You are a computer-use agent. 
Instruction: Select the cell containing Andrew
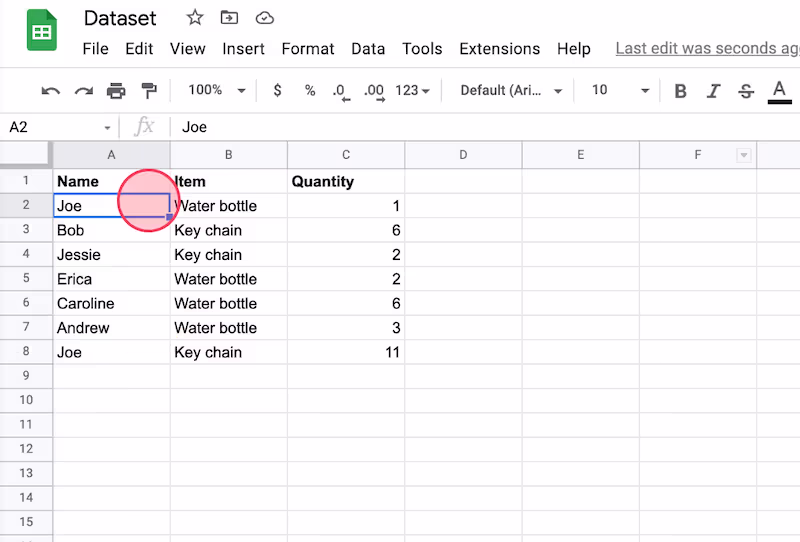click(111, 328)
